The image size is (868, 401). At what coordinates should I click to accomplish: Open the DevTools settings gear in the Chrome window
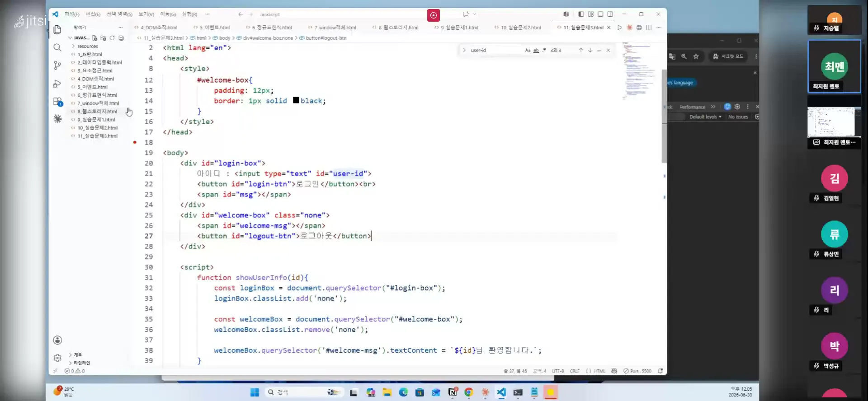click(737, 107)
